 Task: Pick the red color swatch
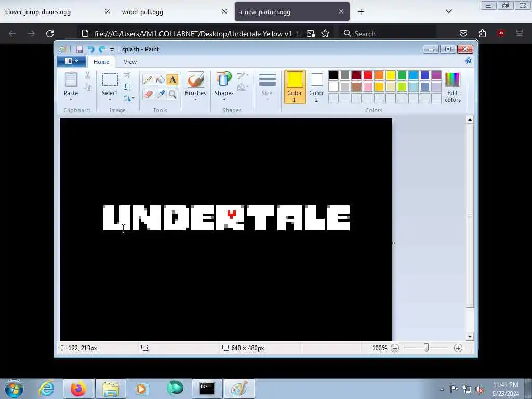tap(368, 75)
